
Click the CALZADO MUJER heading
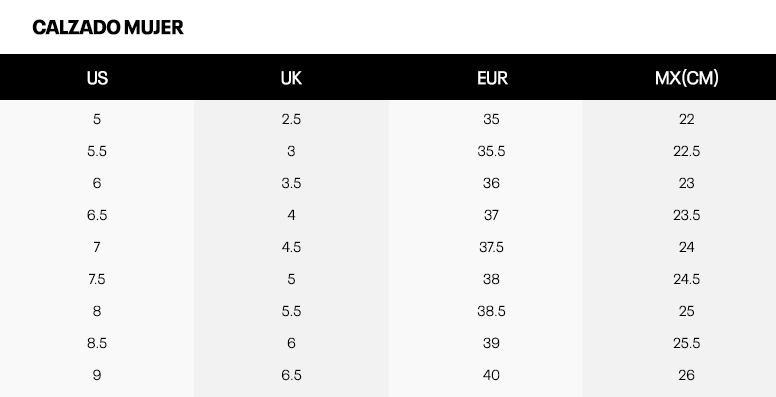pyautogui.click(x=108, y=27)
